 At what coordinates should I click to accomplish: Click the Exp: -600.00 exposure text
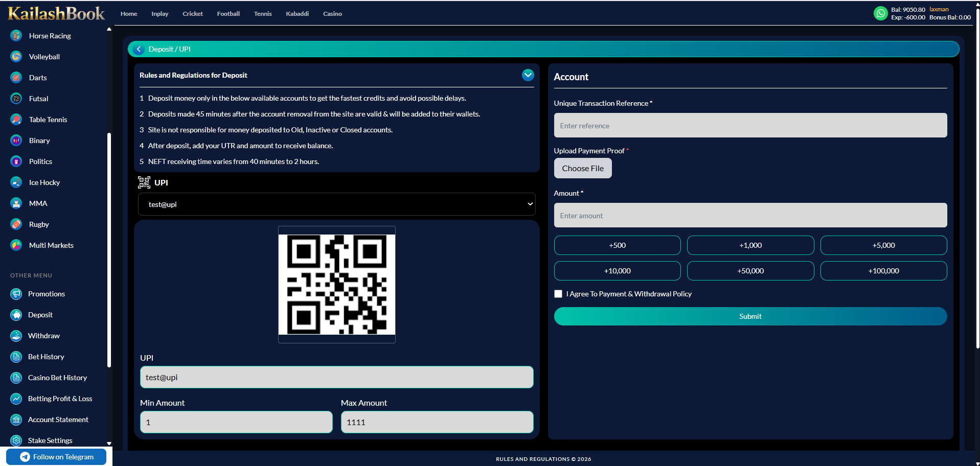click(908, 17)
